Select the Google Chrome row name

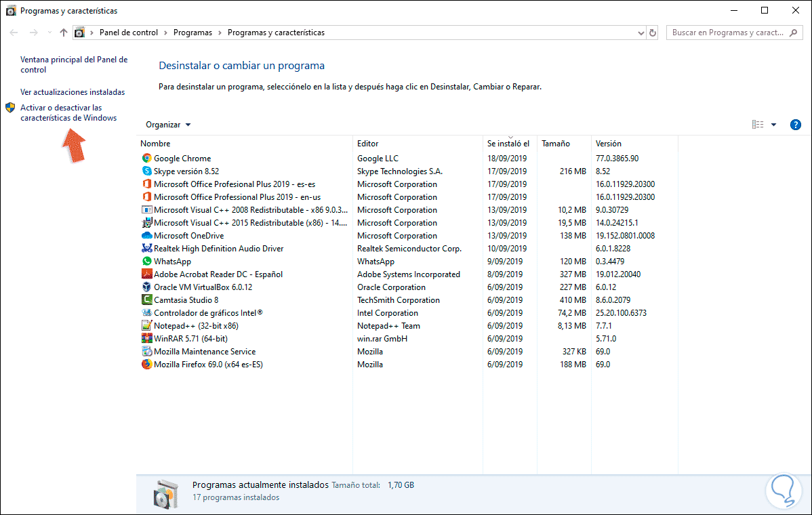[x=182, y=159]
